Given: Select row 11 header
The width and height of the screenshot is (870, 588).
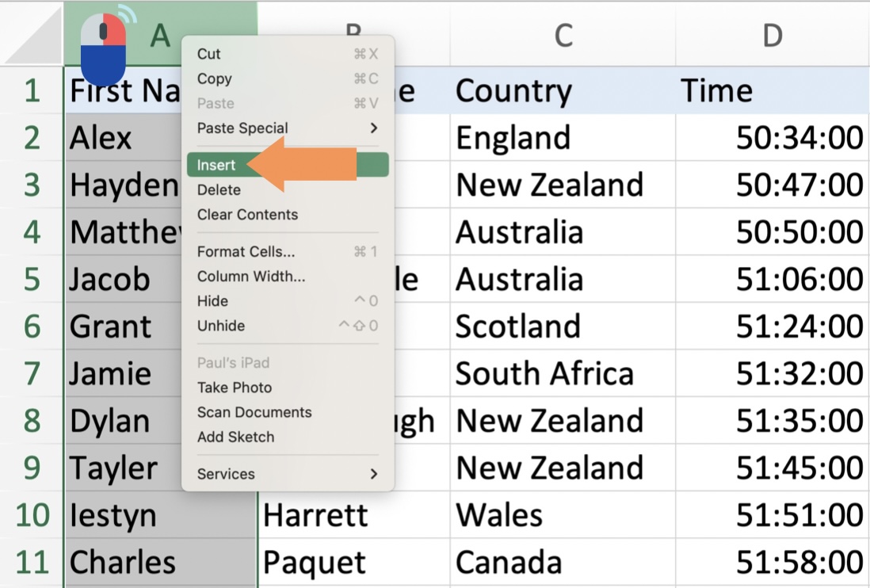Looking at the screenshot, I should [32, 562].
